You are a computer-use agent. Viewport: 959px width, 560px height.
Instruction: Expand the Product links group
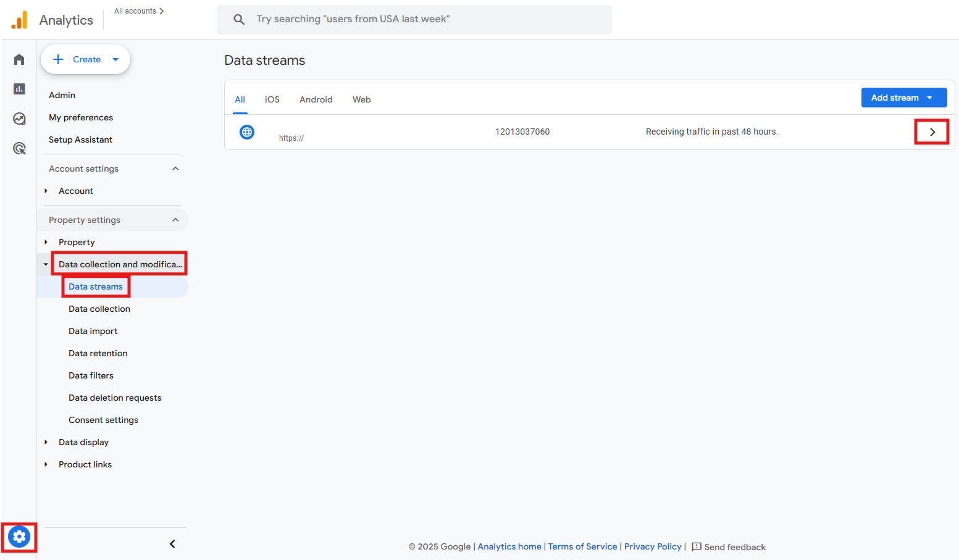click(x=46, y=464)
